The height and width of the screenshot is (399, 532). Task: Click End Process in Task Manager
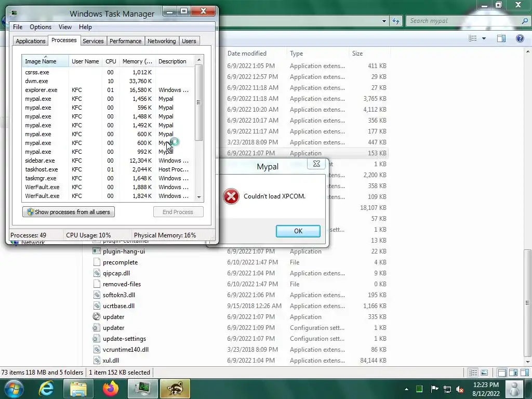pyautogui.click(x=178, y=212)
